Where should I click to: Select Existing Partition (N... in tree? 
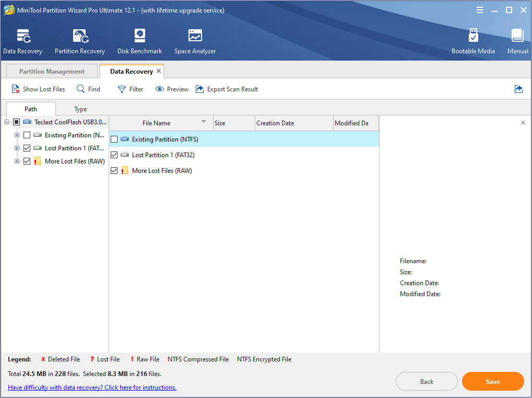[75, 135]
